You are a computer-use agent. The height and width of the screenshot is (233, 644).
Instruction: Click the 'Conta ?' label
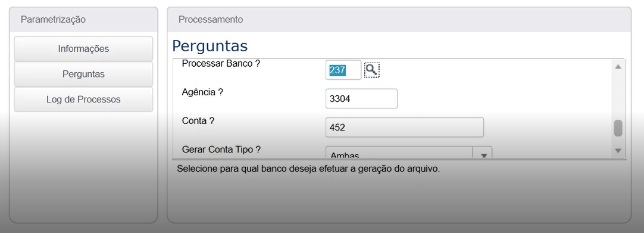pos(198,121)
